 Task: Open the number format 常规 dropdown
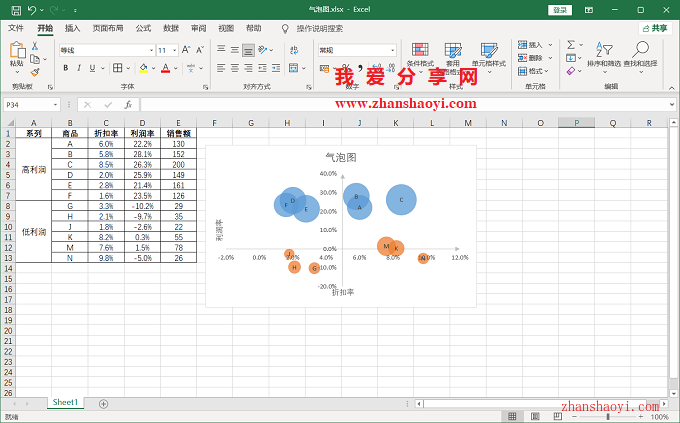click(392, 50)
